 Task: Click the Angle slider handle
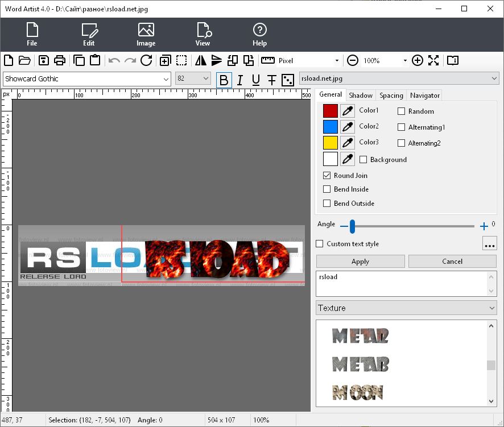[352, 226]
